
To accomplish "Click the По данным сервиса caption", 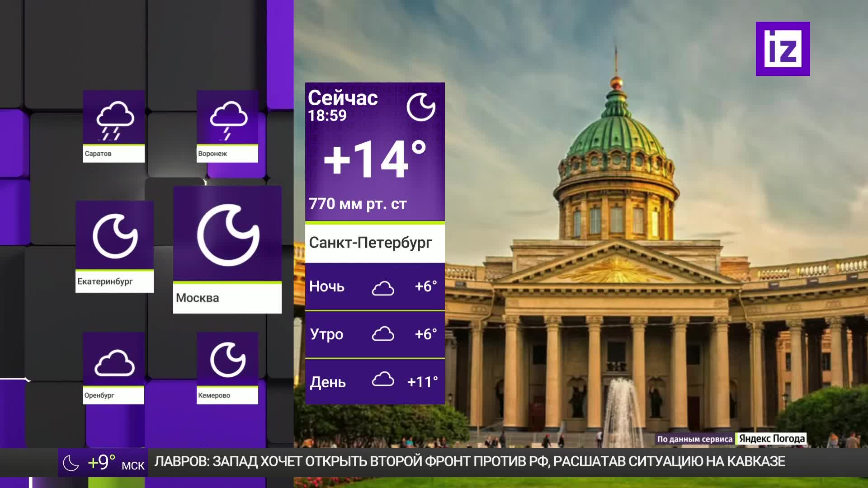I will (x=695, y=439).
